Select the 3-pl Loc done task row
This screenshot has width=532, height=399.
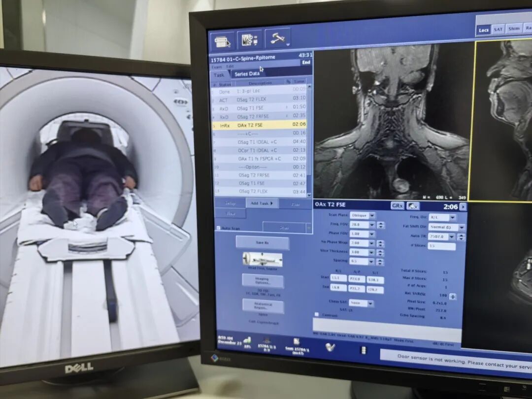coord(259,91)
